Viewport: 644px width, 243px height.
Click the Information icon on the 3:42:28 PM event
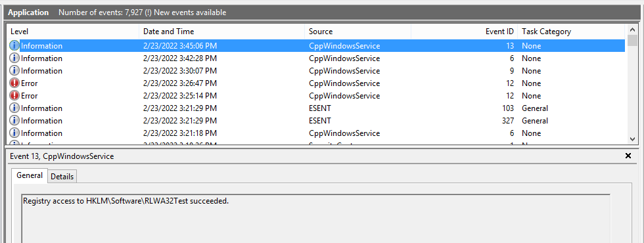tap(14, 58)
